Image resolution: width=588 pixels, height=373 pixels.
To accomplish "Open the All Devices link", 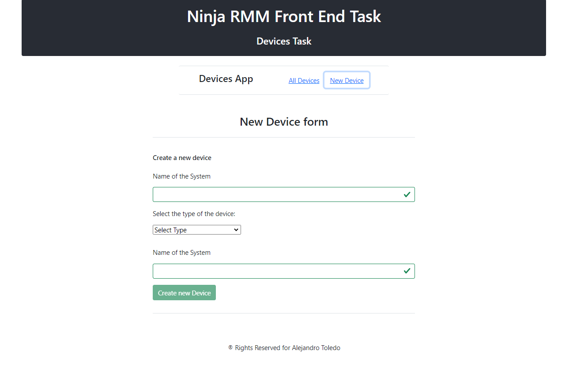I will tap(304, 81).
